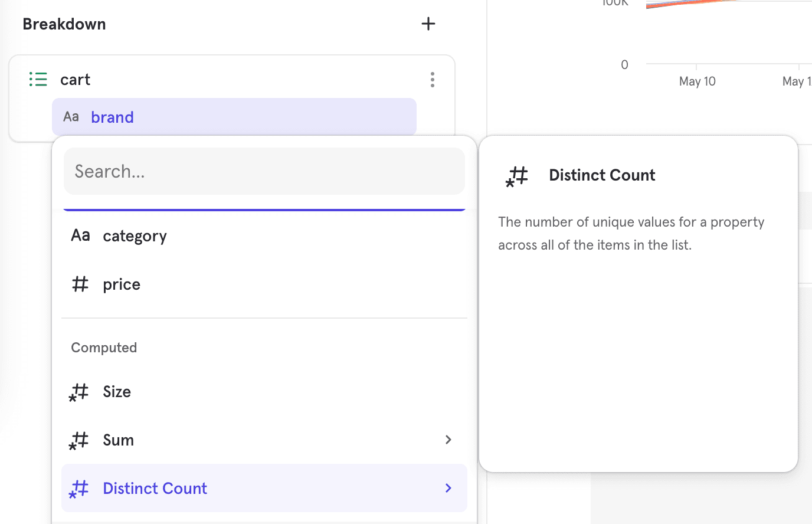Click the May 10 axis label on the chart

click(697, 81)
